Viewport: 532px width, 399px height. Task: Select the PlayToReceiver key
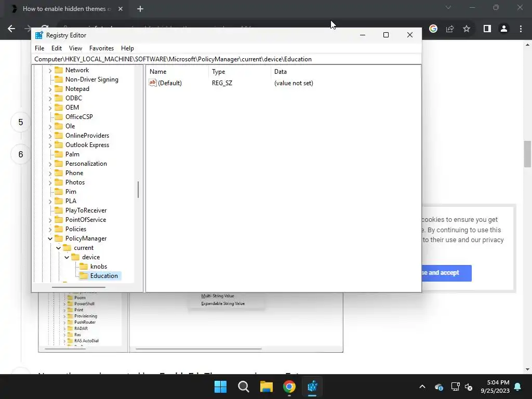86,210
